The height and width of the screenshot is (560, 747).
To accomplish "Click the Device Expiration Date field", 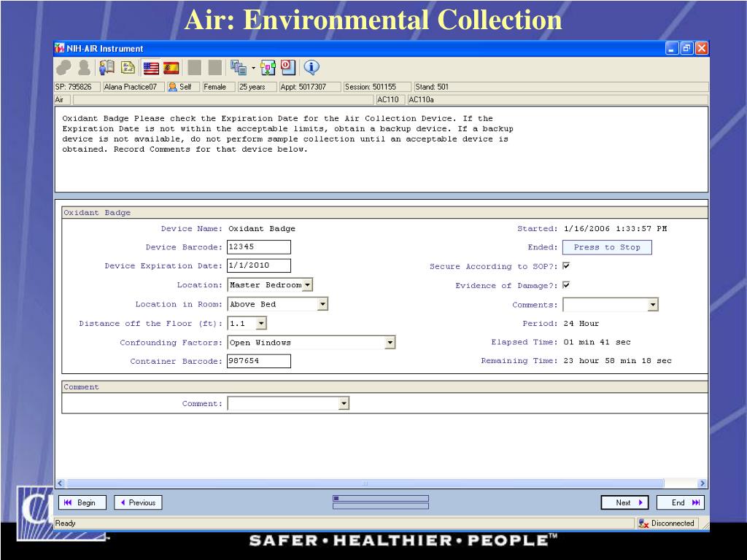I will 259,265.
